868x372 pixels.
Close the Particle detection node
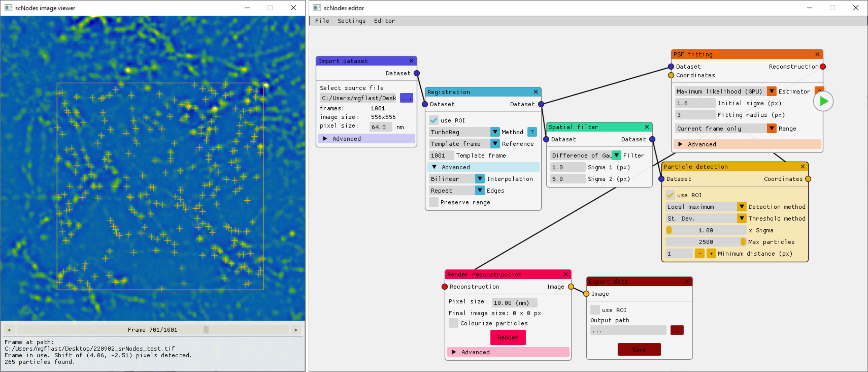[x=803, y=166]
